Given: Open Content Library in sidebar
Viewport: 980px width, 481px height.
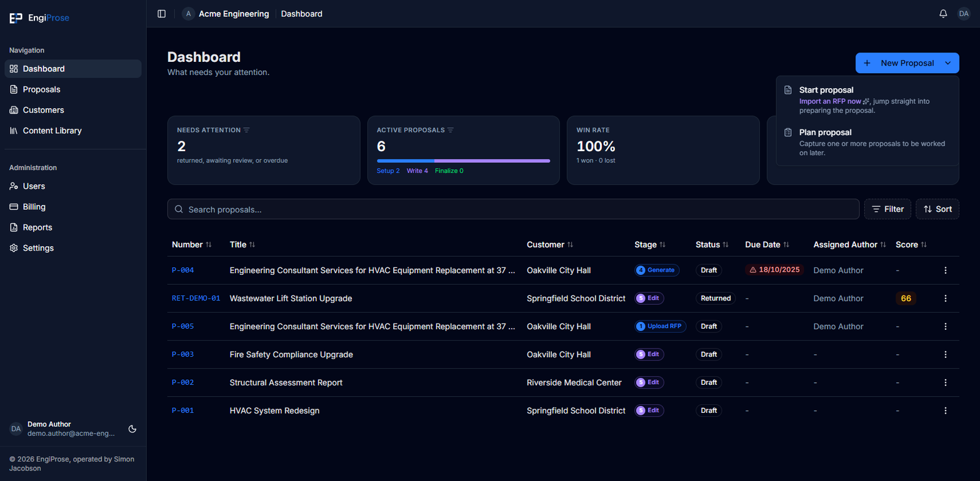Looking at the screenshot, I should tap(73, 131).
